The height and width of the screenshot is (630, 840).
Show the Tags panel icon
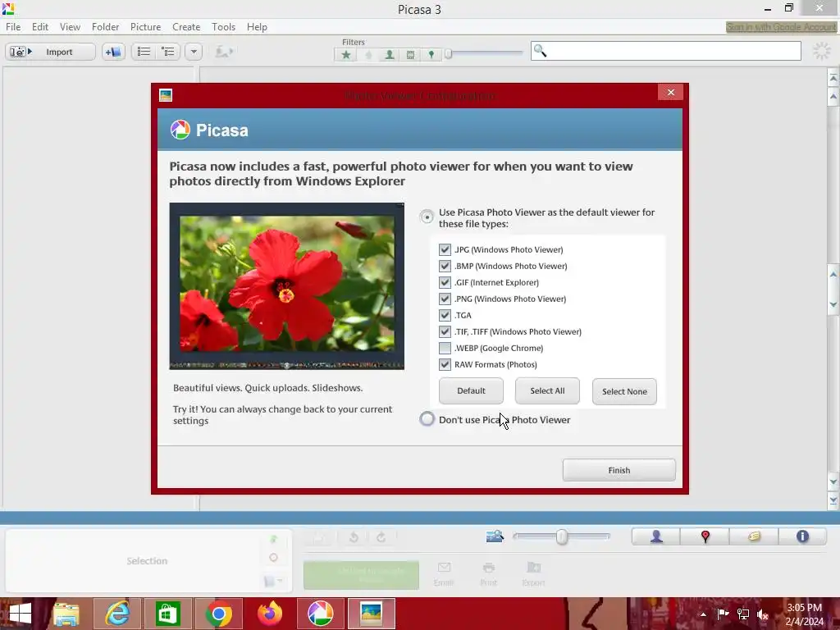[x=754, y=536]
